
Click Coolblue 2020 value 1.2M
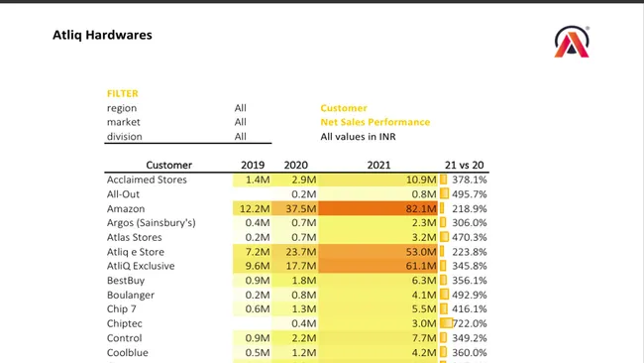tap(304, 353)
